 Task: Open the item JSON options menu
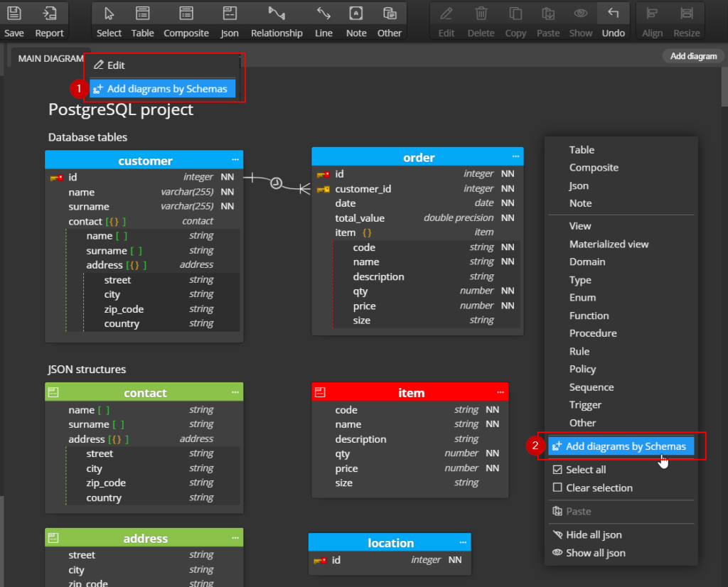point(500,392)
